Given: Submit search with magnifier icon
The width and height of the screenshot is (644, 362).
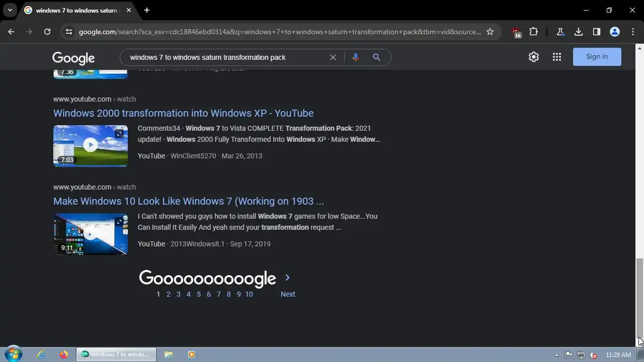Looking at the screenshot, I should (x=376, y=57).
